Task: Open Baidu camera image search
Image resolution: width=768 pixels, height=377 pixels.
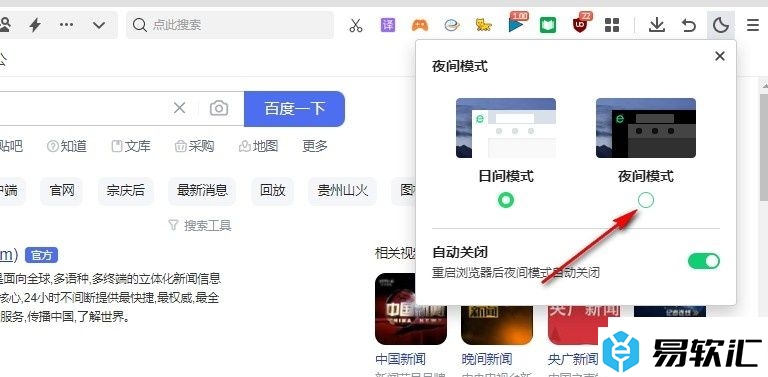Action: tap(219, 108)
